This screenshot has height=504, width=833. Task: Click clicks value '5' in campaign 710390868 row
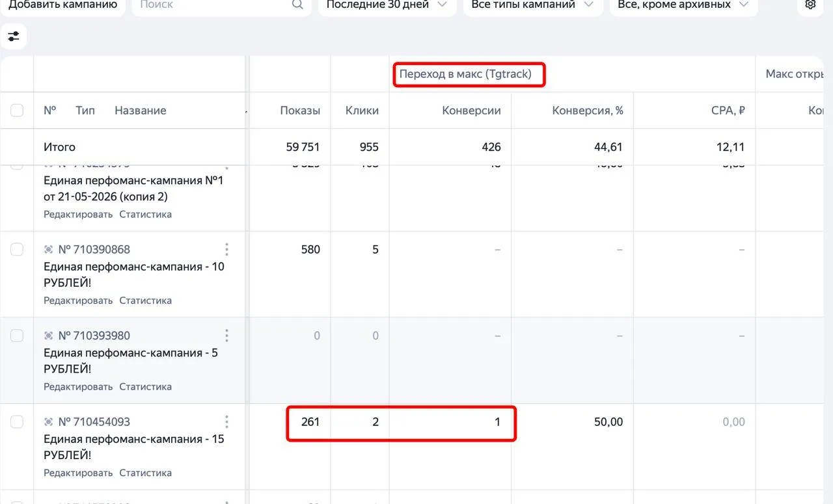[376, 249]
